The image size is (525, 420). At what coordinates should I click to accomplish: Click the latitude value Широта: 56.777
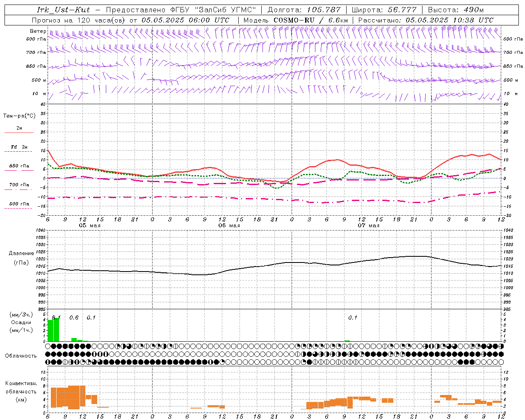click(x=384, y=10)
